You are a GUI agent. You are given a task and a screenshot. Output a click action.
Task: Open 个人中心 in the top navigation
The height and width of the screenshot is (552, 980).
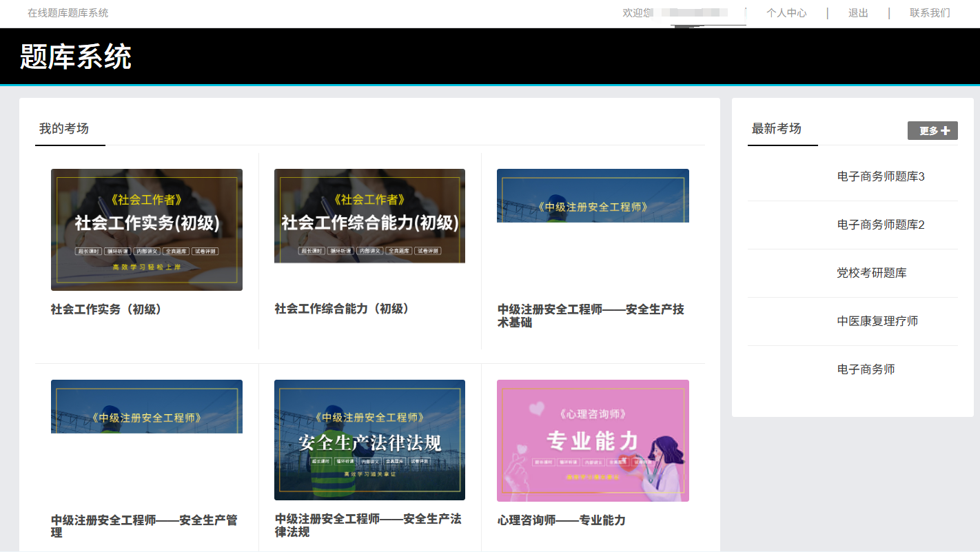(x=786, y=13)
